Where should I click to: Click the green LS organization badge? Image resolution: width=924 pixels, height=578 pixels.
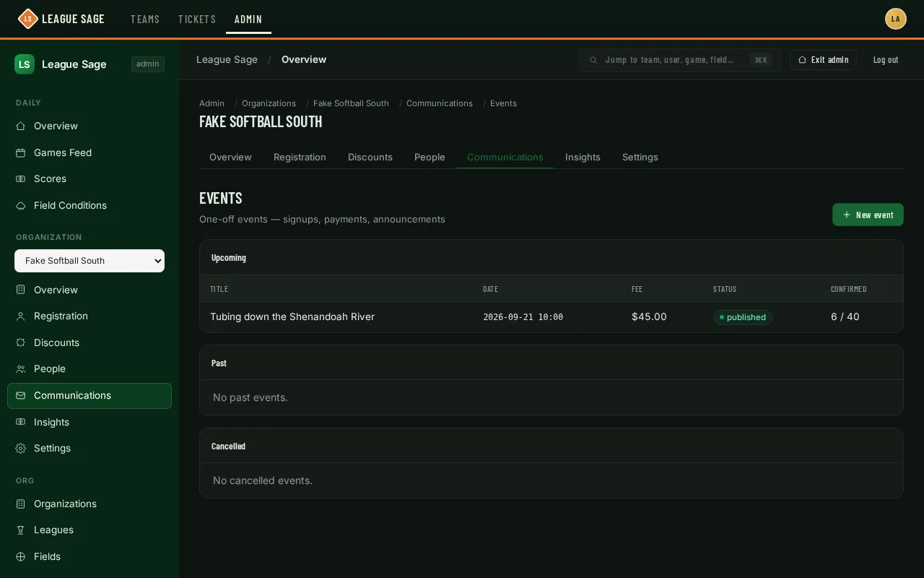pos(25,64)
